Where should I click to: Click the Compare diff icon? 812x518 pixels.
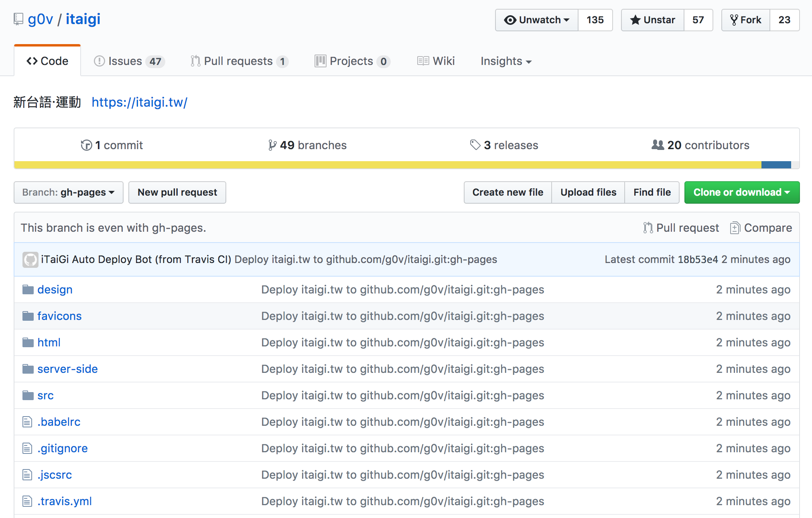coord(735,228)
